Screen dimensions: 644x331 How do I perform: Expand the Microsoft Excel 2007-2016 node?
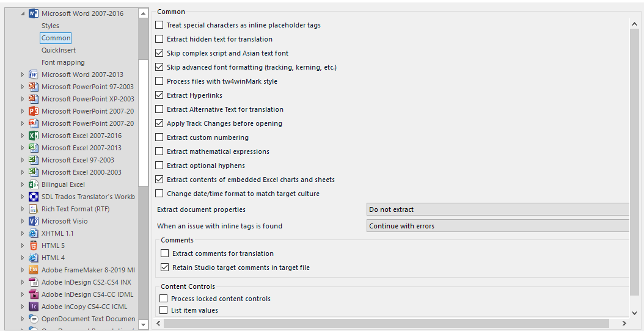click(23, 136)
